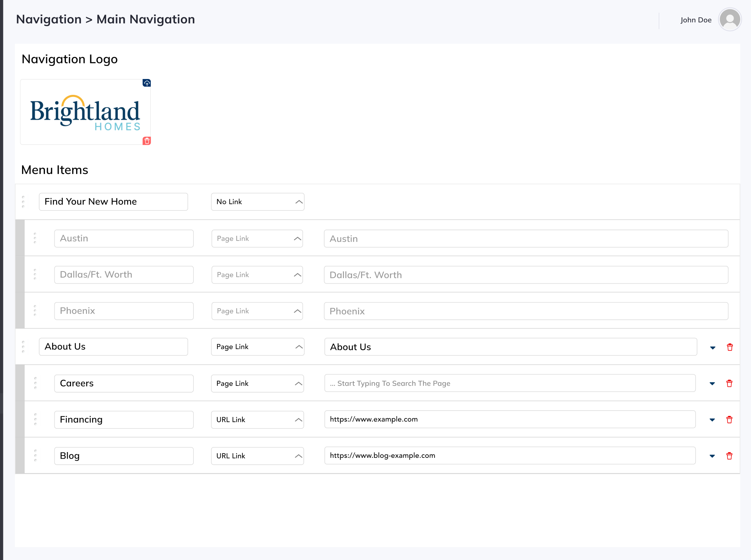
Task: Open the No Link type dropdown
Action: click(x=257, y=202)
